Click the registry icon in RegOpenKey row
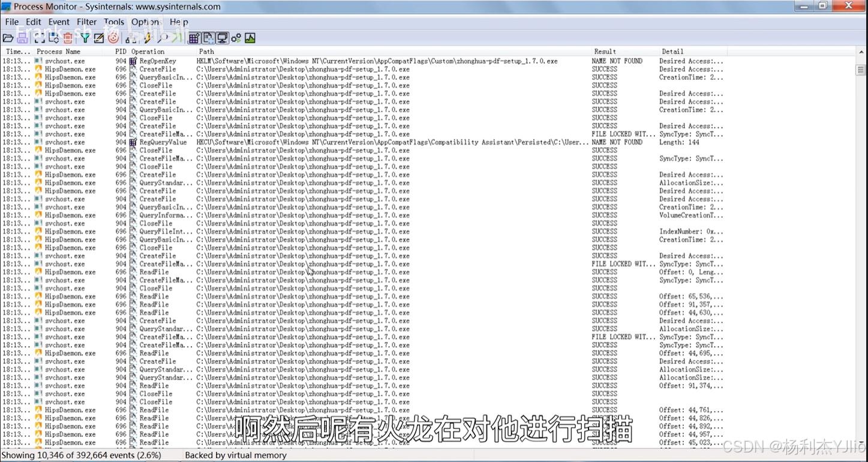 (x=133, y=61)
